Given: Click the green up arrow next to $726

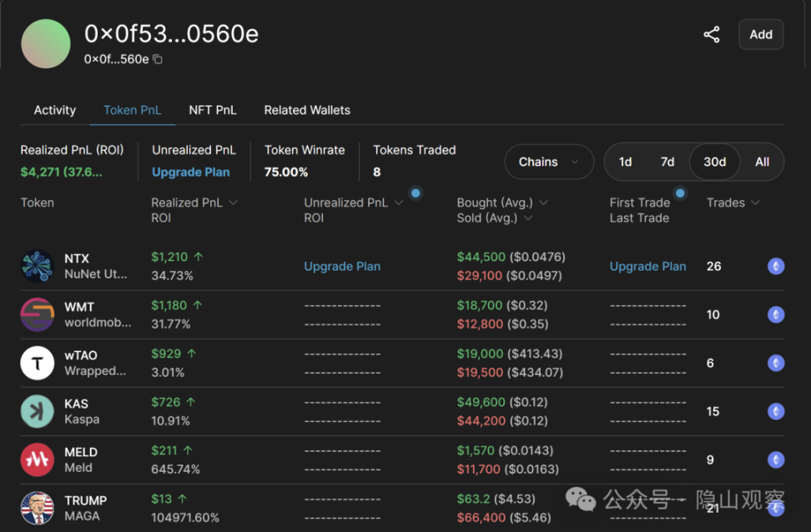Looking at the screenshot, I should coord(190,402).
